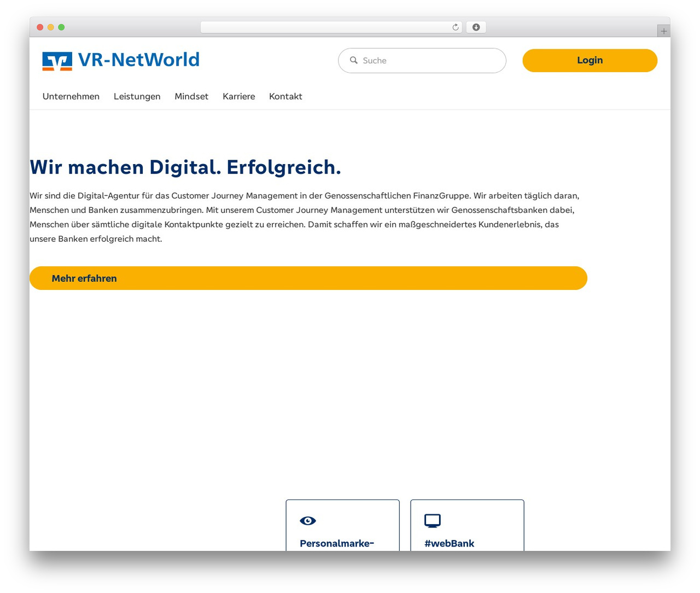Viewport: 700px width, 593px height.
Task: Click the eye icon on Personalmarke card
Action: tap(308, 521)
